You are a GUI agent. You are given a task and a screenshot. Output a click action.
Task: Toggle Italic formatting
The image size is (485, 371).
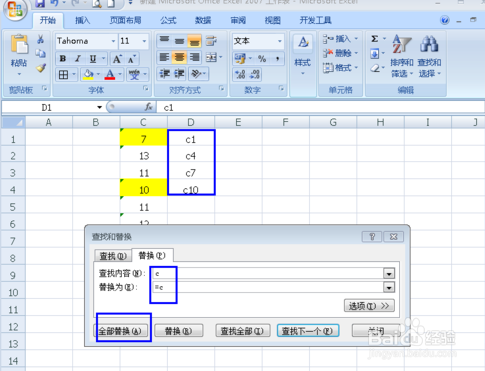tap(78, 59)
